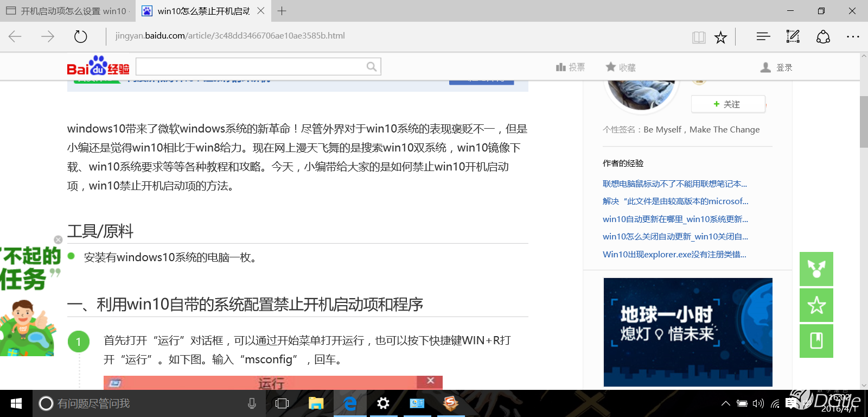868x417 pixels.
Task: Open volume control in tray
Action: pos(758,403)
